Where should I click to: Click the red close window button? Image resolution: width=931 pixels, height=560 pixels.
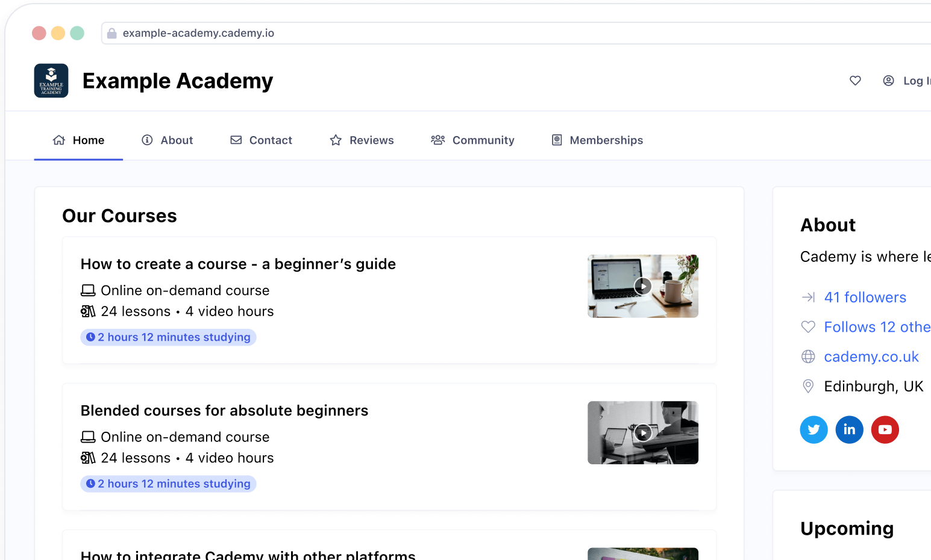click(39, 33)
